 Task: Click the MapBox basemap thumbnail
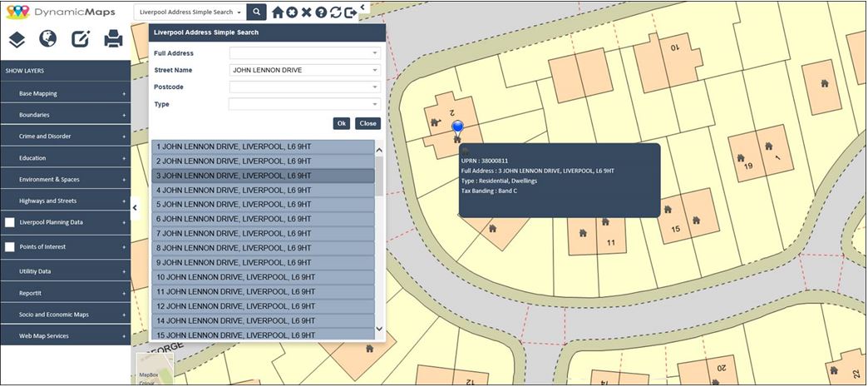pos(155,368)
